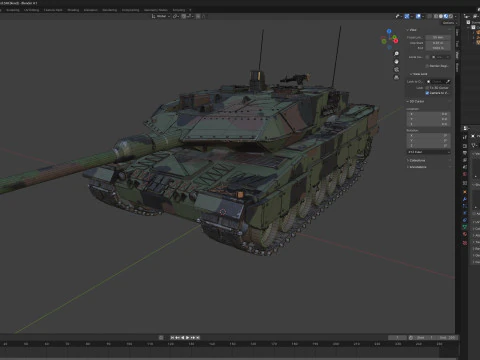Toggle auto keying record button in timeline
480x360 pixels.
click(x=161, y=337)
